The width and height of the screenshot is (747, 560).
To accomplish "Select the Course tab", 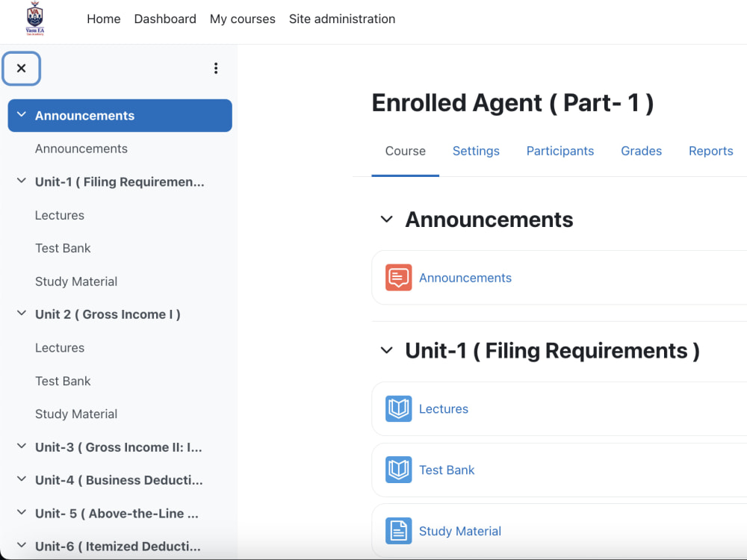I will (x=406, y=152).
